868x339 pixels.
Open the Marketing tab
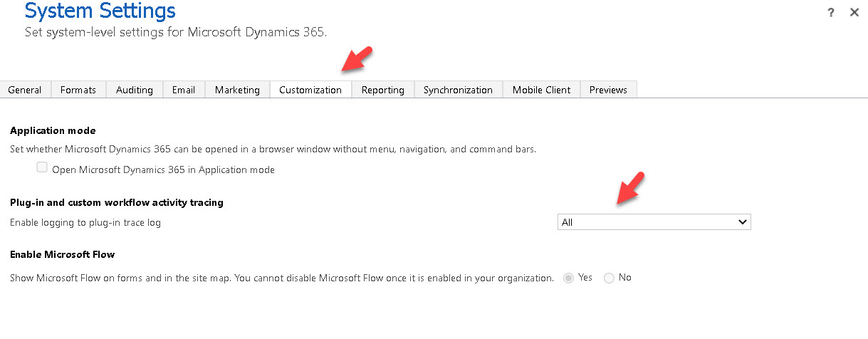237,90
